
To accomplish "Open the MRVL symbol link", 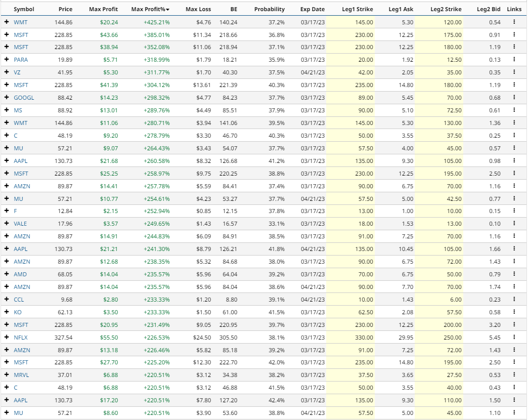I will coord(21,375).
